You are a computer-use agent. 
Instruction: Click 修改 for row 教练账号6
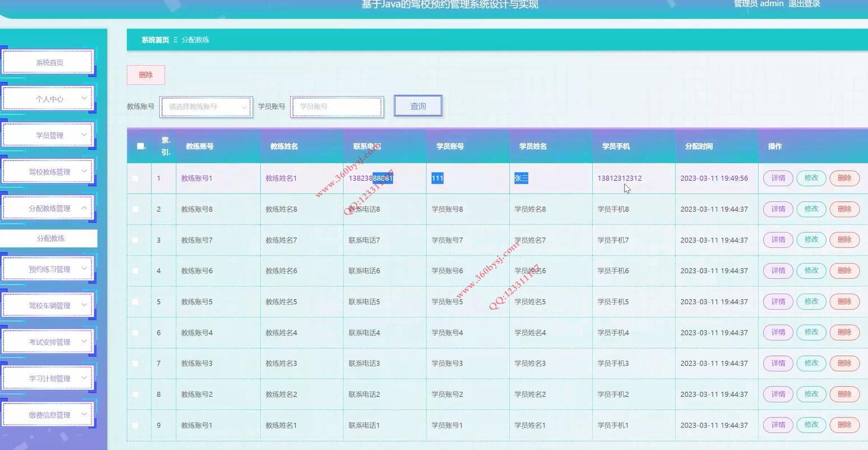coord(811,271)
